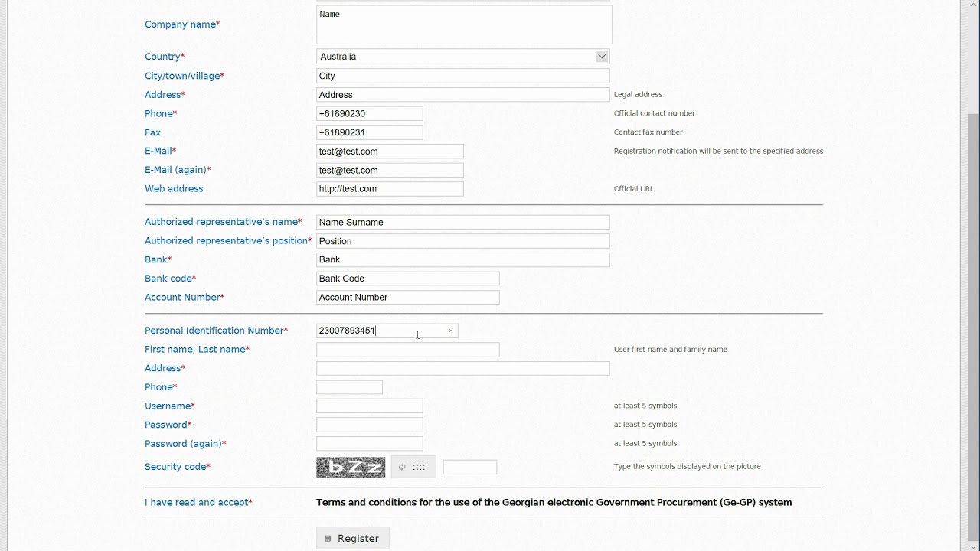Select the Phone field with +61890230
Viewport: 980px width, 551px height.
[369, 113]
